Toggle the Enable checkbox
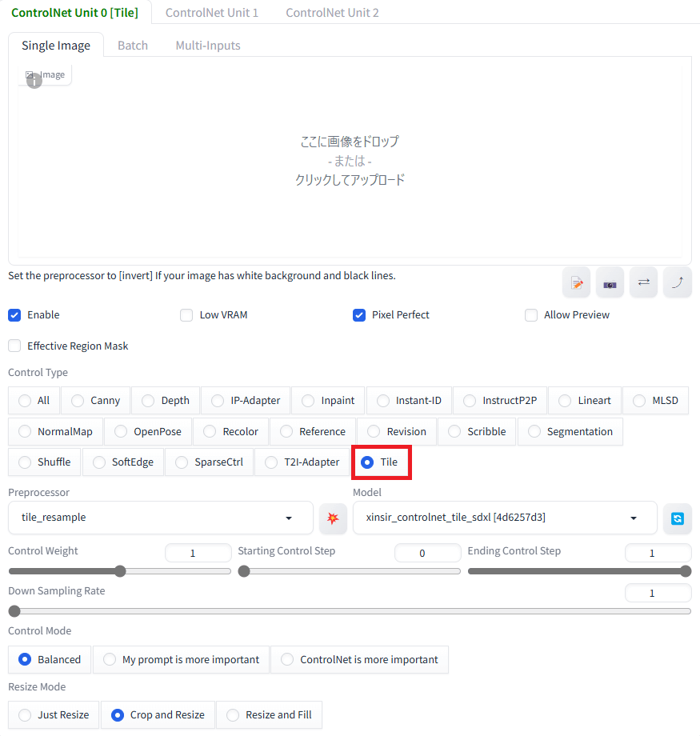700x736 pixels. pyautogui.click(x=14, y=315)
